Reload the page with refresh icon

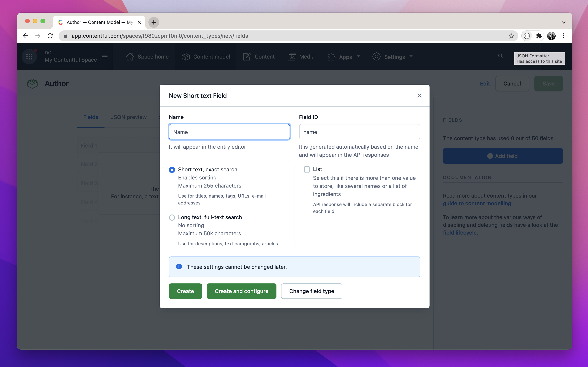click(50, 36)
